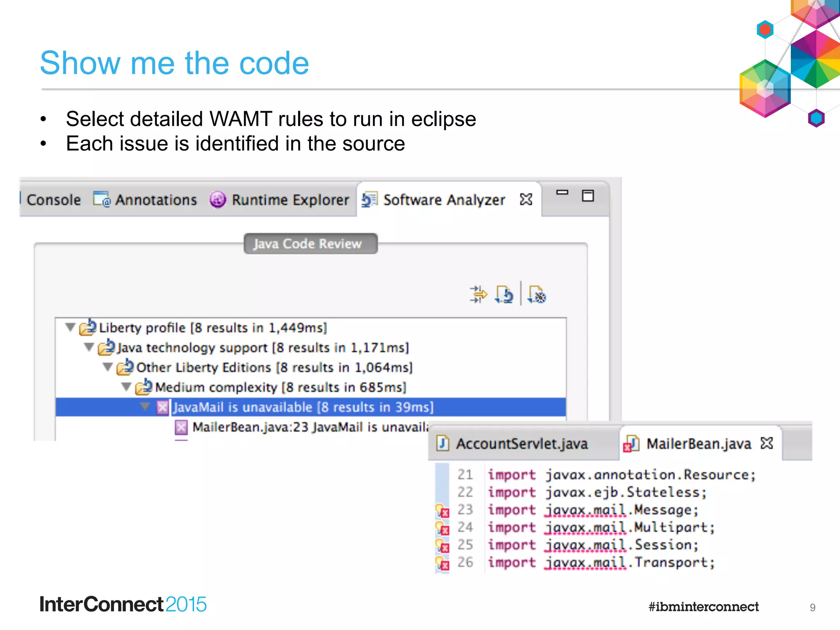Click the javax.mail.Message import line
Screen dimensions: 840x630
click(593, 510)
